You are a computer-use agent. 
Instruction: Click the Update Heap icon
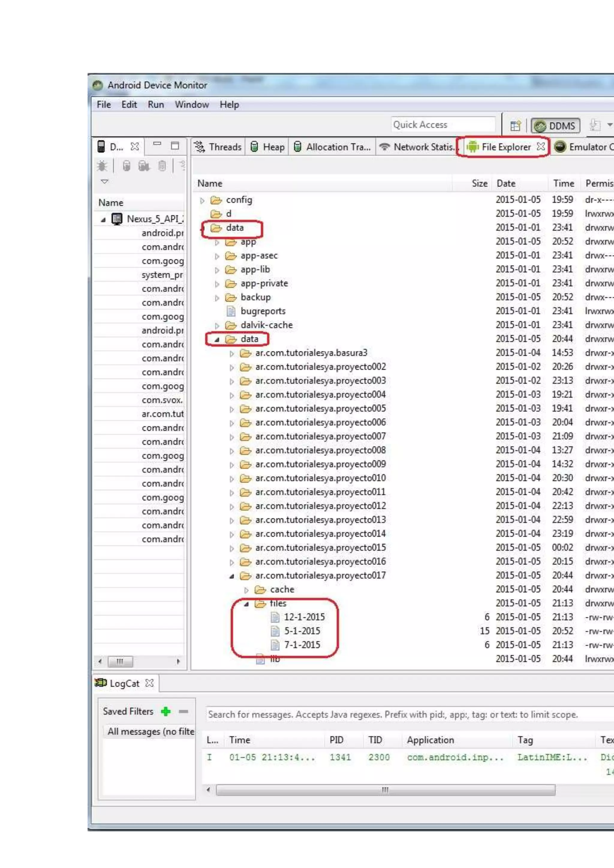(127, 165)
